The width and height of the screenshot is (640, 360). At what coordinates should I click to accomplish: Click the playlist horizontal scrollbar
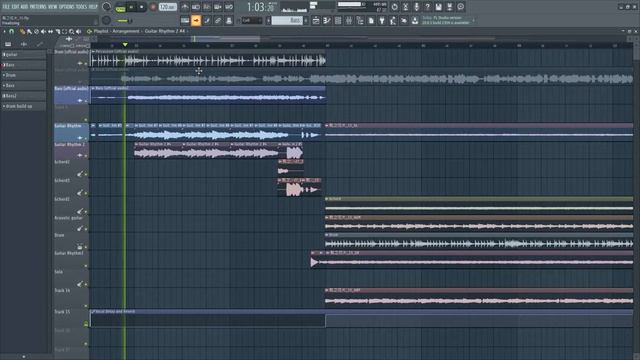tap(226, 39)
